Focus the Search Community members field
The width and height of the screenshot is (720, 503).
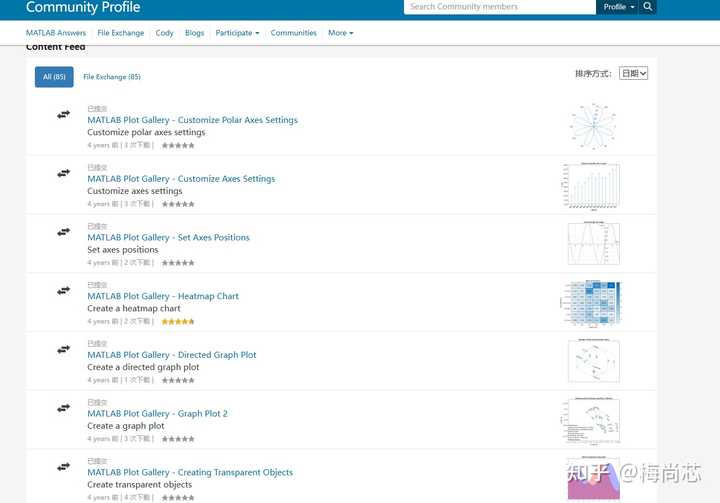pos(500,7)
